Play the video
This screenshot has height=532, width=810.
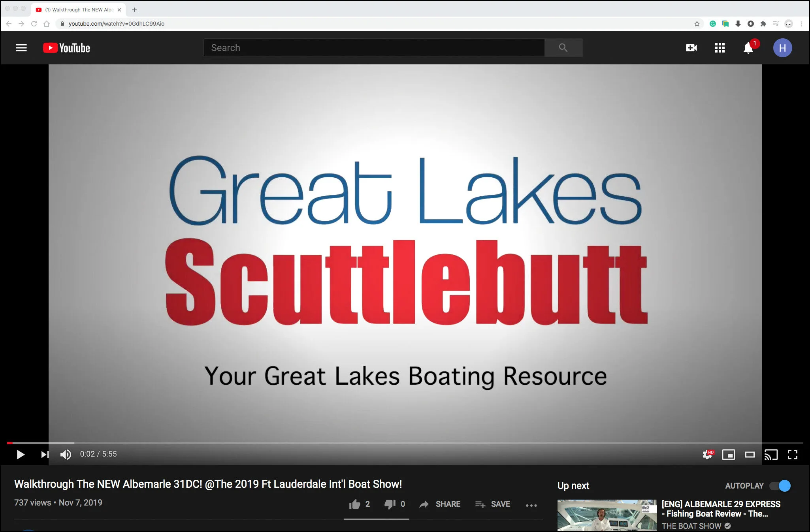click(x=21, y=454)
